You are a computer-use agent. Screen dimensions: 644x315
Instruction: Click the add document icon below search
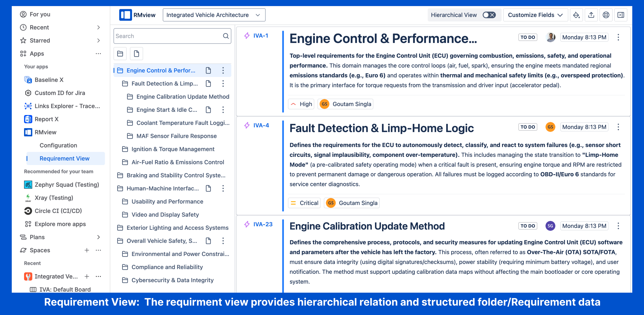[x=136, y=54]
